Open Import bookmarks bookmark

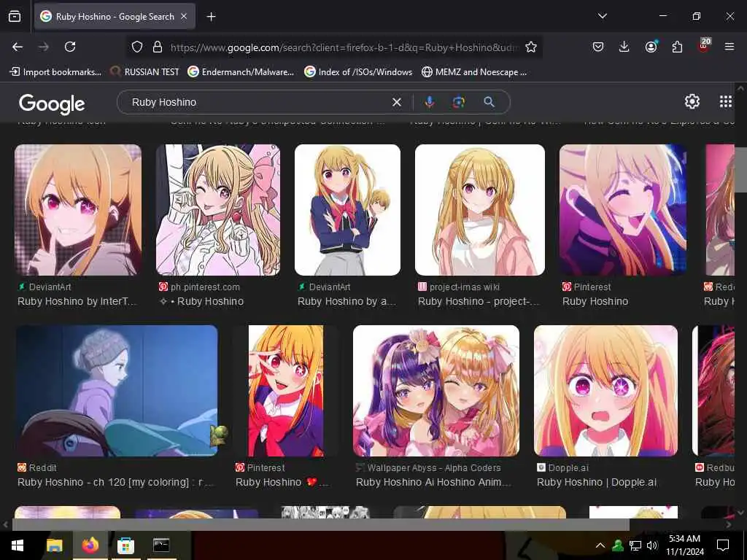pyautogui.click(x=55, y=72)
